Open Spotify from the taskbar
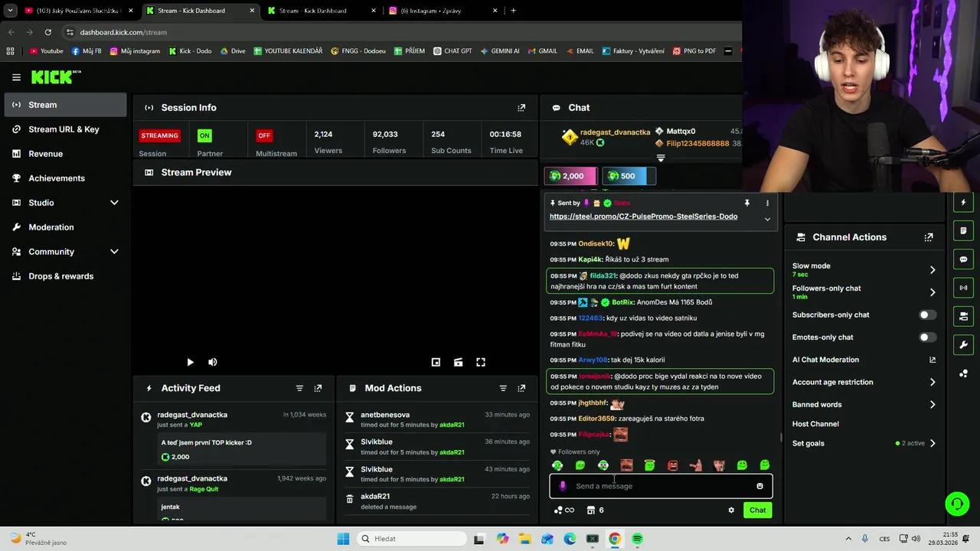This screenshot has height=551, width=980. (x=637, y=539)
